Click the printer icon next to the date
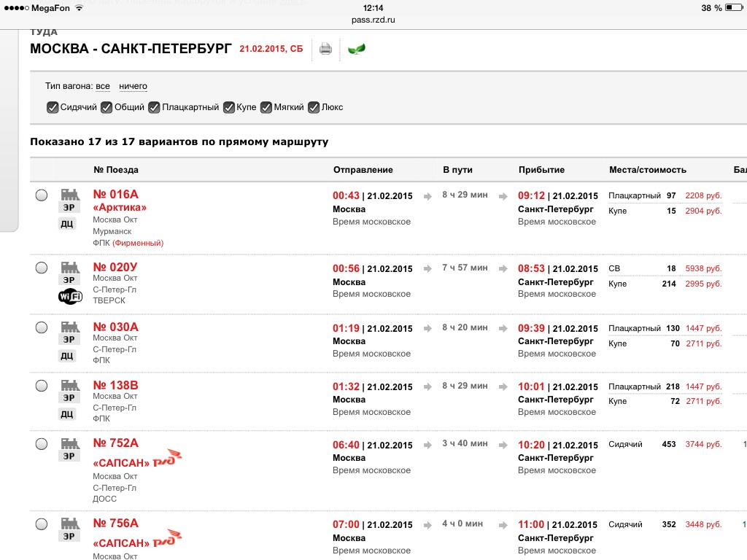 (326, 49)
